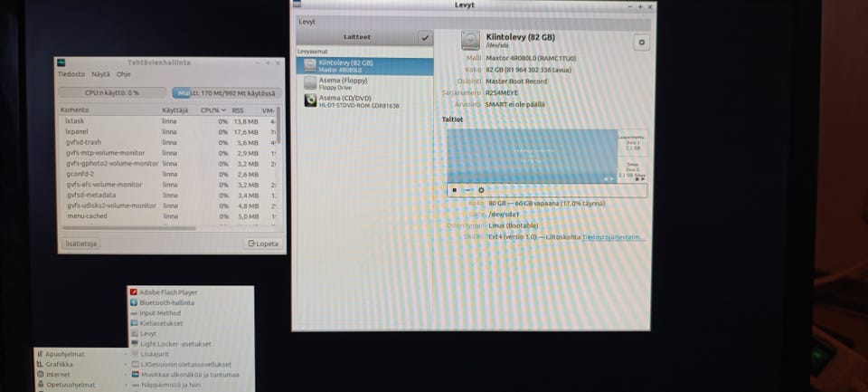This screenshot has height=392, width=868.
Task: Click the task list vertical scrollbar
Action: [x=278, y=125]
